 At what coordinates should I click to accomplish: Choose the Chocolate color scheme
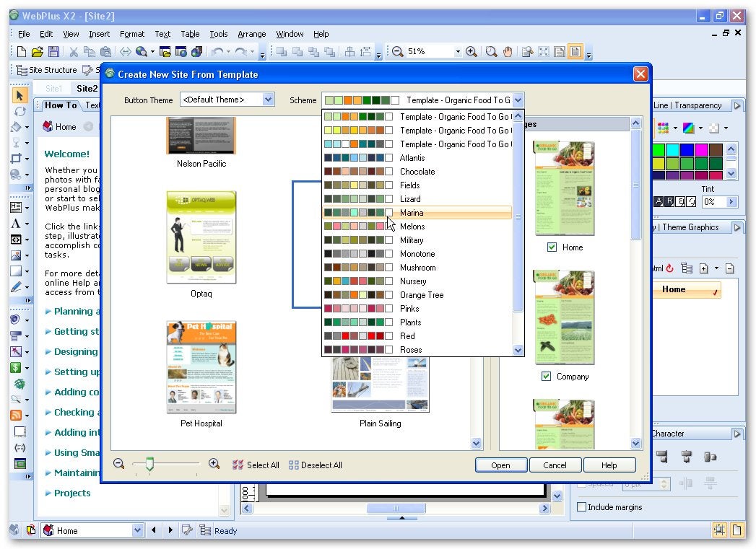(x=417, y=172)
